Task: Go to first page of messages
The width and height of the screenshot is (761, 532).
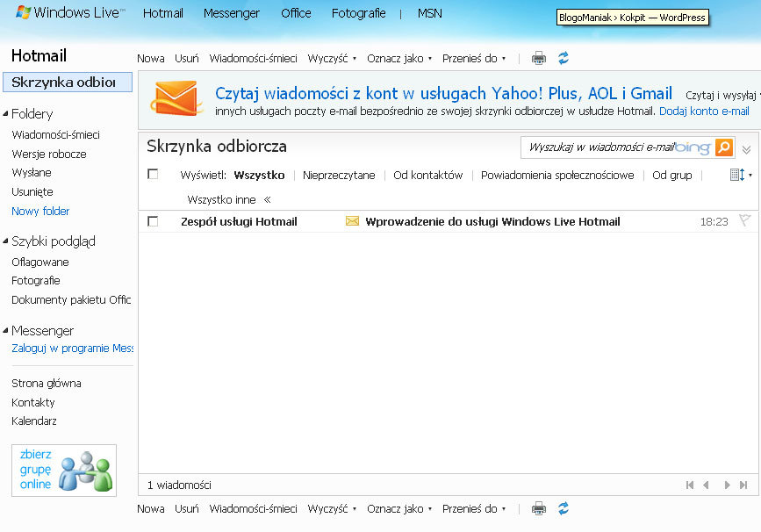Action: tap(690, 485)
